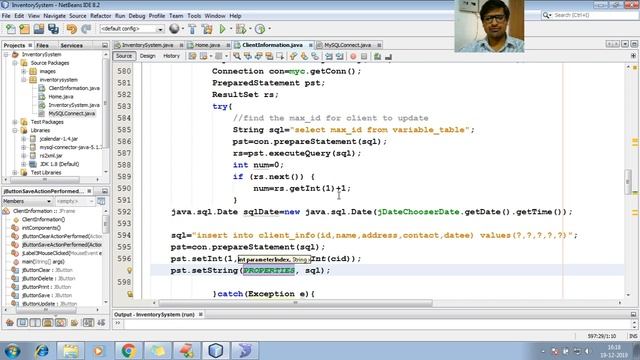Click the New File toolbar icon
This screenshot has height=360, width=640.
pyautogui.click(x=11, y=29)
